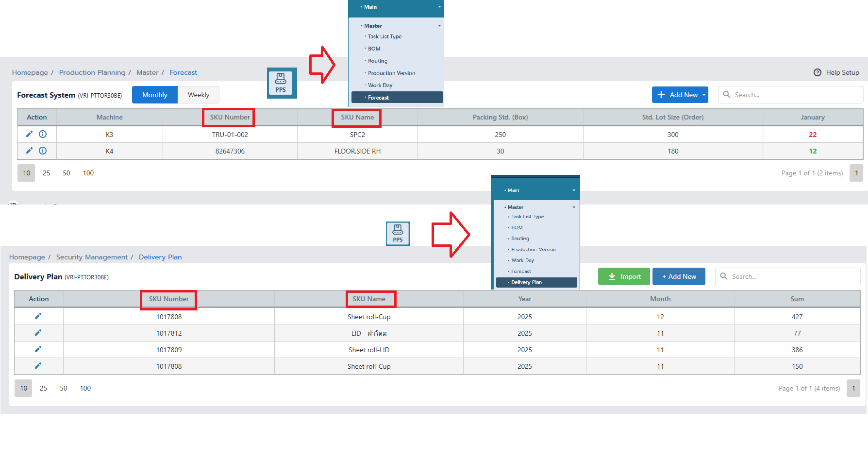Click the PPS icon above Forecast System

281,83
